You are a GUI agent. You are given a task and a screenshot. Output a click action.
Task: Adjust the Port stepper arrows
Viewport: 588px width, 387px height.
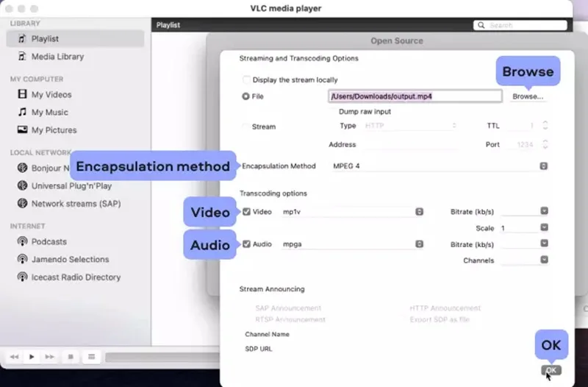tap(545, 144)
